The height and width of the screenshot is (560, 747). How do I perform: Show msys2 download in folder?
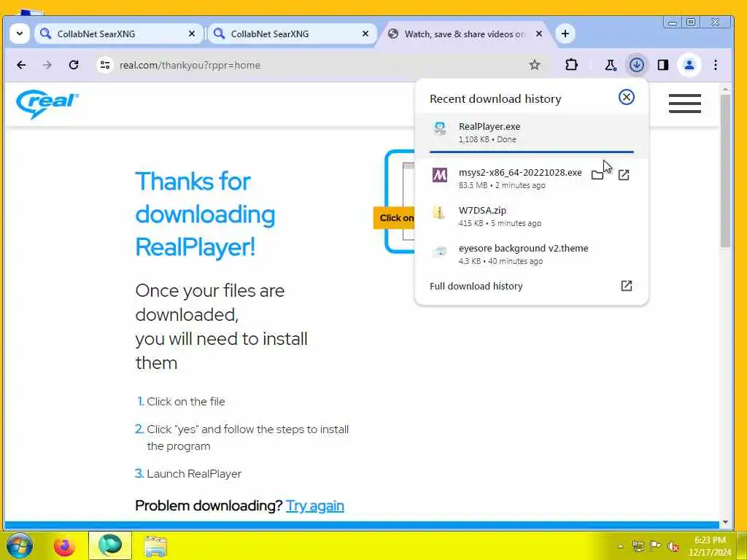pyautogui.click(x=597, y=175)
